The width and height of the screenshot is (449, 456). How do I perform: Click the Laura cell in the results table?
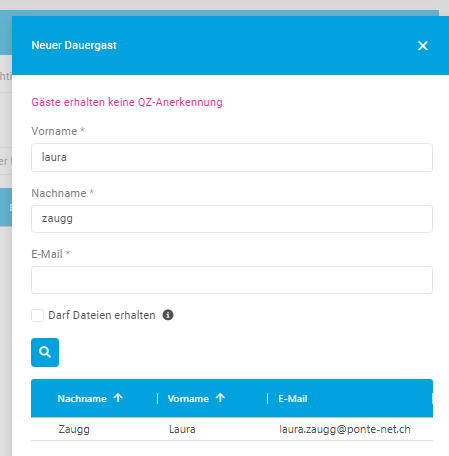182,429
